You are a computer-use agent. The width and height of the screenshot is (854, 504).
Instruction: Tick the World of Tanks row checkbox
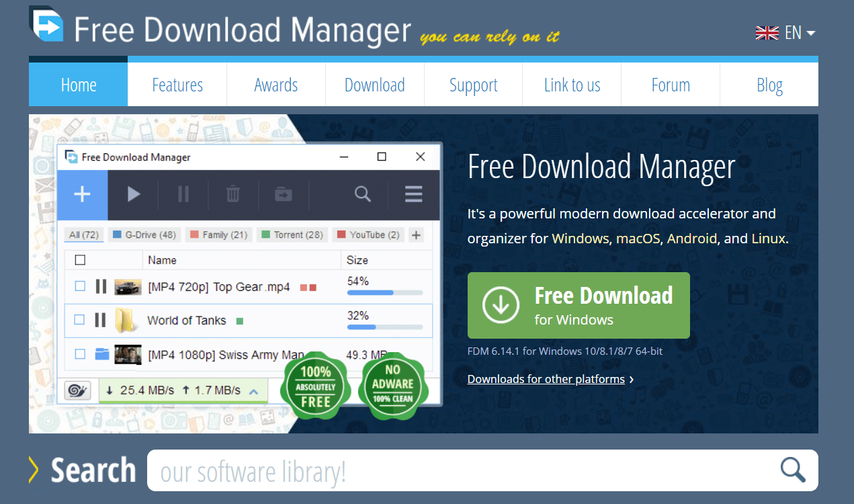pos(80,320)
